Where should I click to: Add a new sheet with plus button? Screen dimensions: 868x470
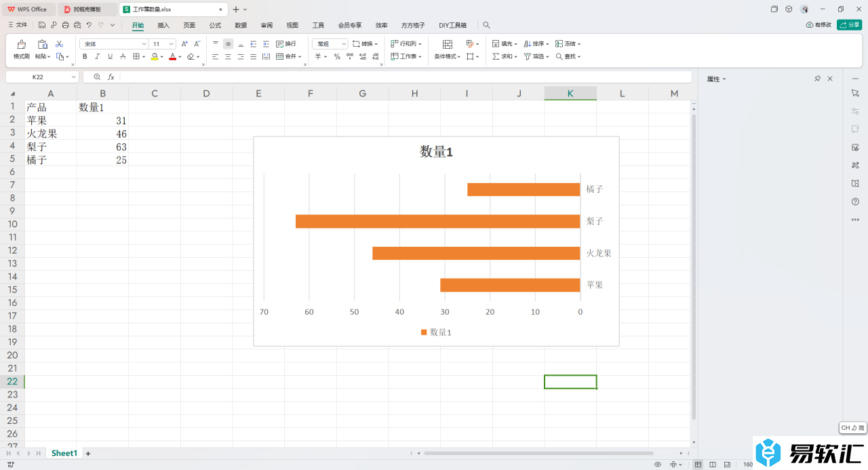tap(87, 453)
